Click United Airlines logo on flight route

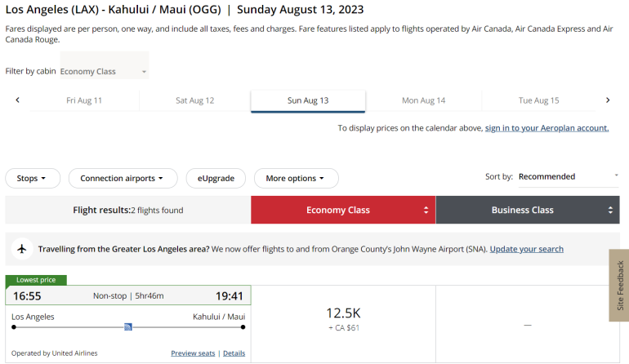[x=128, y=326]
